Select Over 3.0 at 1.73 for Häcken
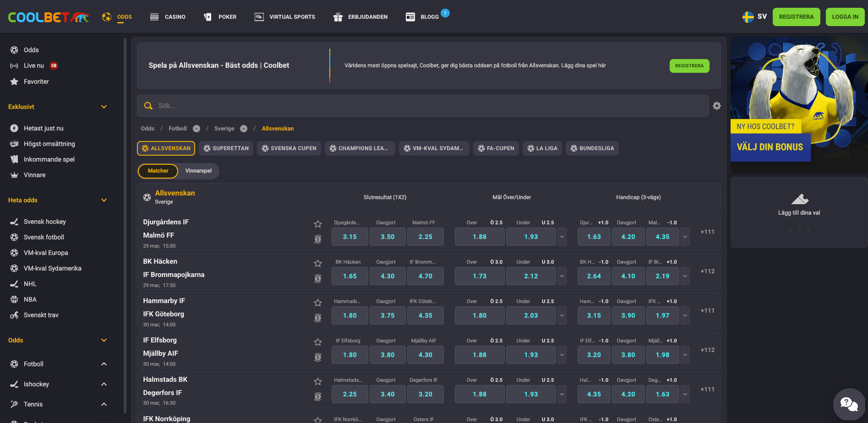This screenshot has width=868, height=423. point(480,276)
